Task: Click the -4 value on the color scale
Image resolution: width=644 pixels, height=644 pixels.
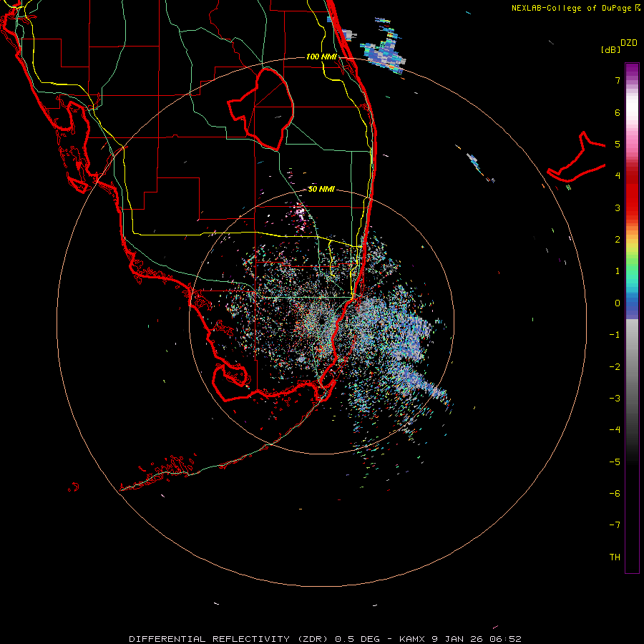Action: [x=615, y=429]
